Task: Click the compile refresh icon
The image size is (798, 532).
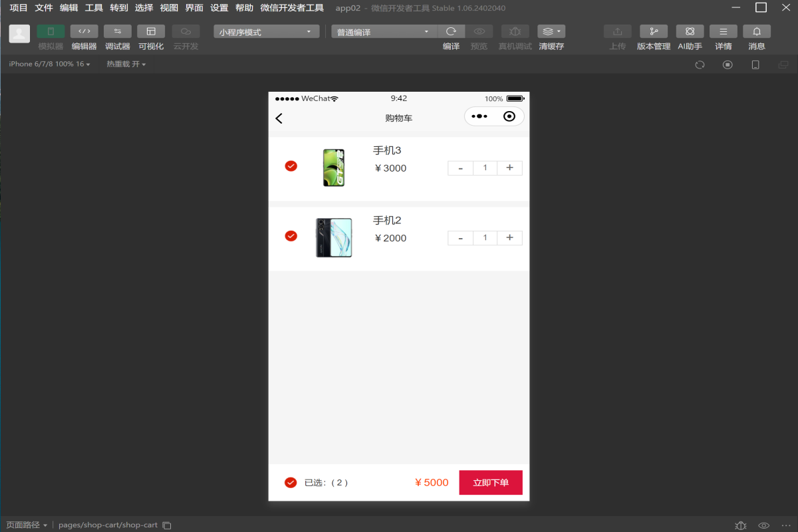Action: [451, 32]
